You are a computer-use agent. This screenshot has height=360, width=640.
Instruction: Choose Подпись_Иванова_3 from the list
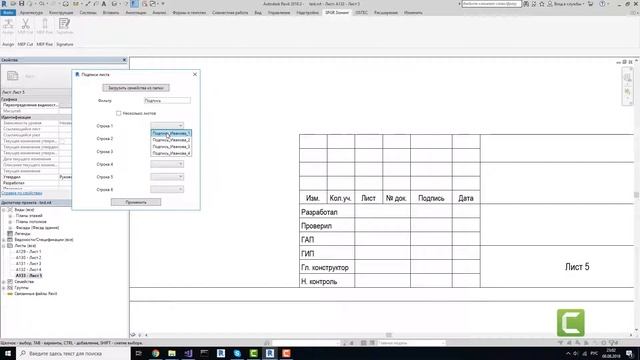click(x=171, y=146)
